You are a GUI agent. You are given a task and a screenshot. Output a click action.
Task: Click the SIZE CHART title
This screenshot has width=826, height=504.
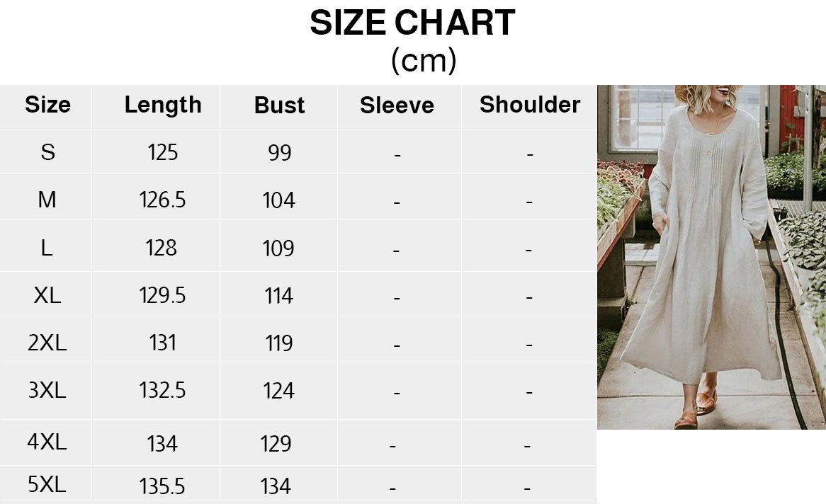click(x=412, y=23)
